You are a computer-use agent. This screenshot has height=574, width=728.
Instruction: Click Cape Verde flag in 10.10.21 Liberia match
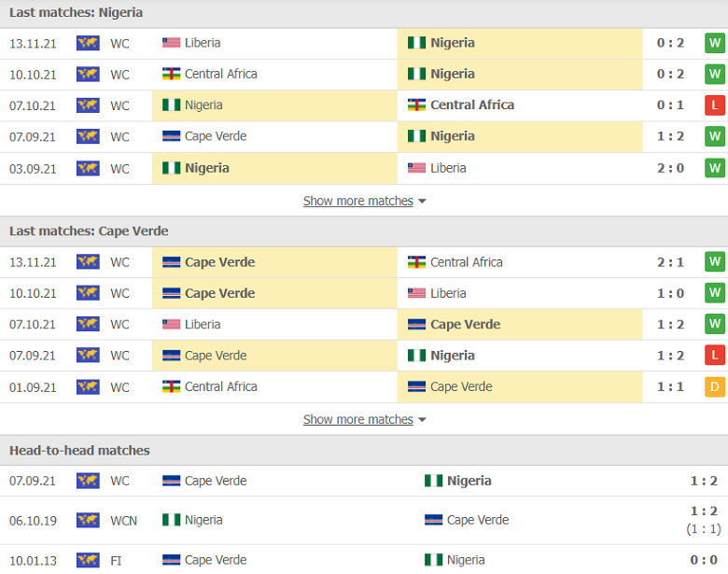[x=172, y=293]
